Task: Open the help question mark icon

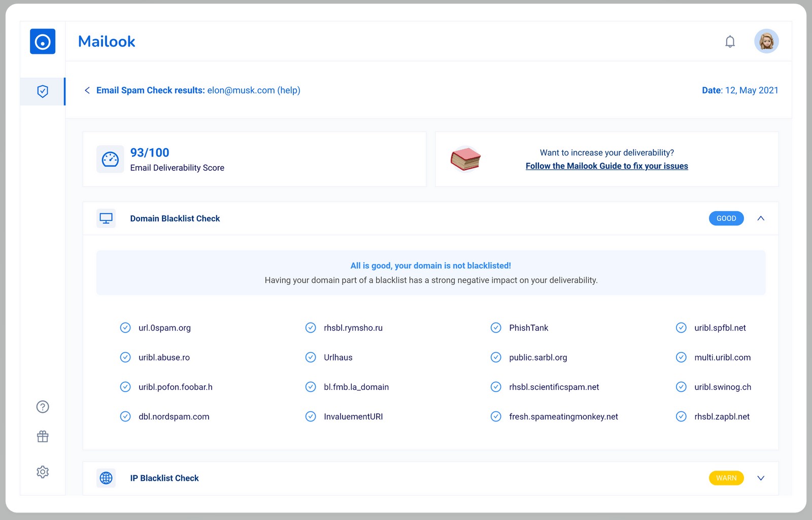Action: click(x=43, y=407)
